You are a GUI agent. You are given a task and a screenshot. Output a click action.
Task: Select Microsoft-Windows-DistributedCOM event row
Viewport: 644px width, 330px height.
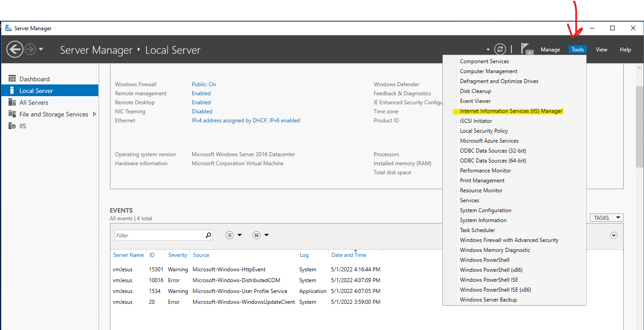(x=247, y=280)
